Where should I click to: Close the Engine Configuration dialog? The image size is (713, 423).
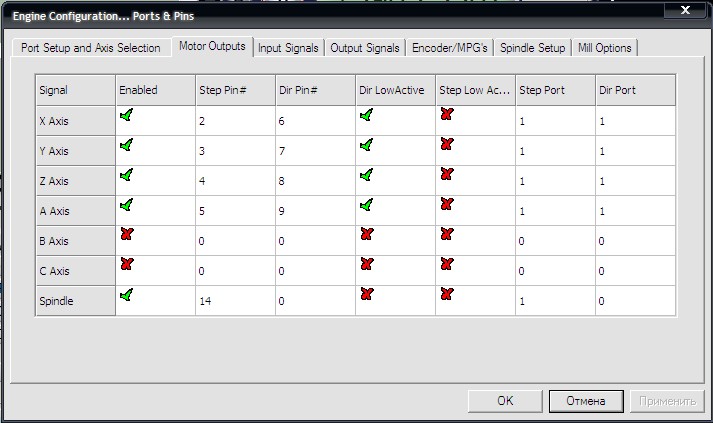(685, 11)
